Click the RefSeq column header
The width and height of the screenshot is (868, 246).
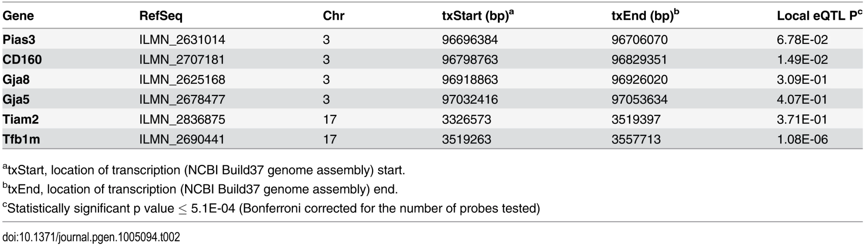pyautogui.click(x=161, y=15)
